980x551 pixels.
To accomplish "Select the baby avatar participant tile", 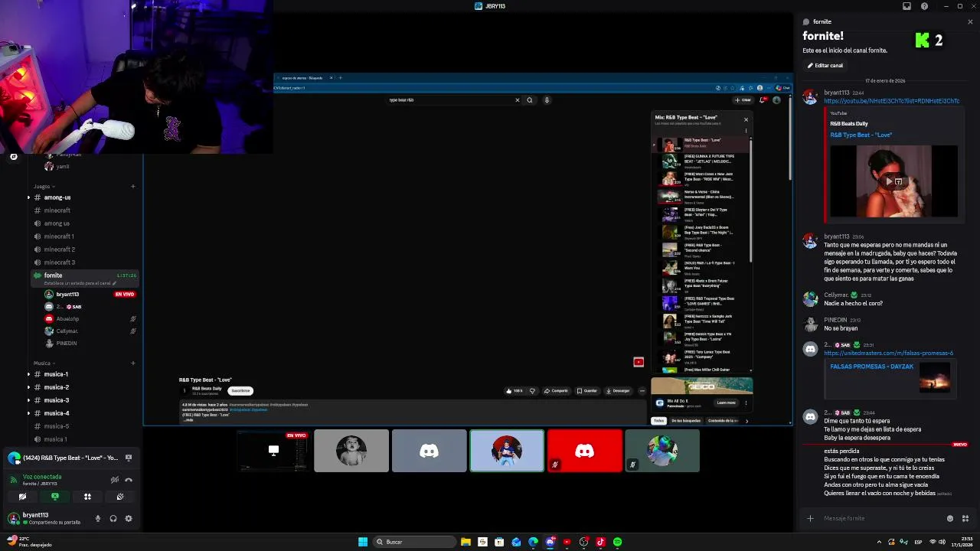I will [x=351, y=451].
